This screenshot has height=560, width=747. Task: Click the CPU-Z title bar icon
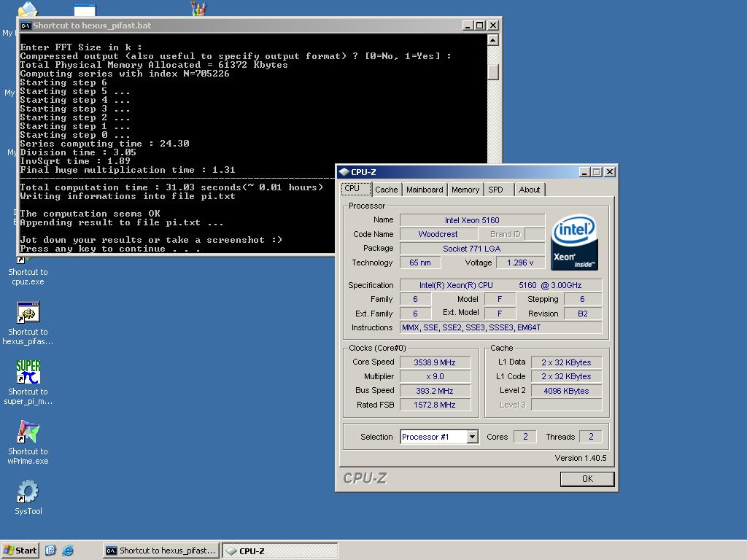coord(344,172)
